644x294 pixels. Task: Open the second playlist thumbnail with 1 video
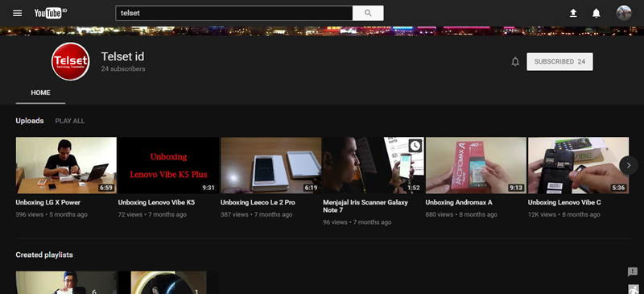click(168, 283)
